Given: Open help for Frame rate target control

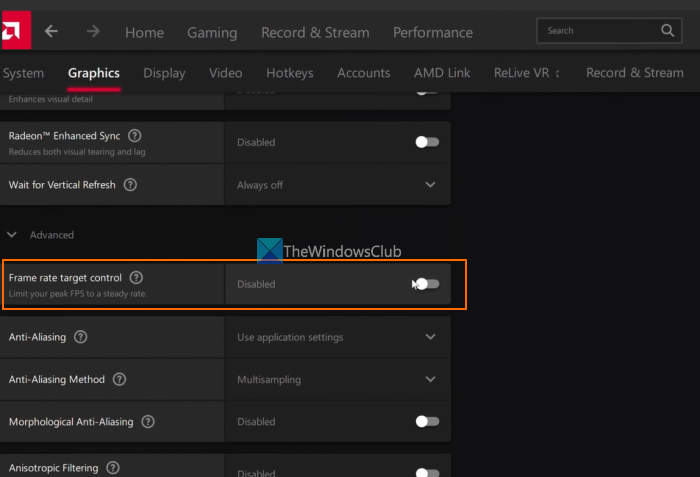Looking at the screenshot, I should [136, 277].
